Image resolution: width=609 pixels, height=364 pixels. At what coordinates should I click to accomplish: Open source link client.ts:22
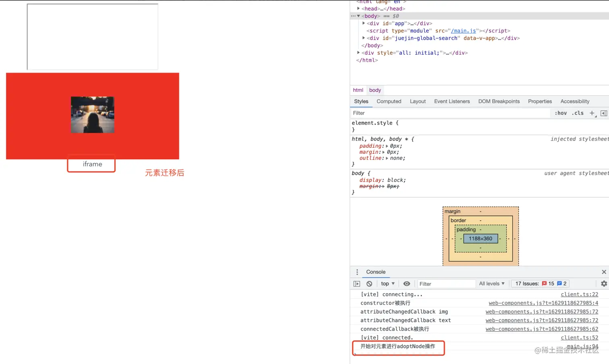579,295
